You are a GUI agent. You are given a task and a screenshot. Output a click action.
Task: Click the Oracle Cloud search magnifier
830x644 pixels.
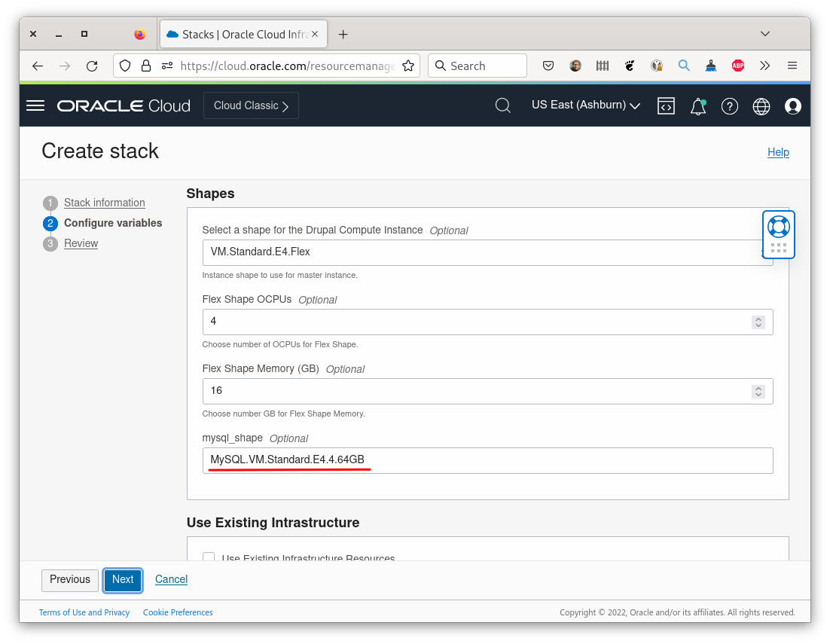pos(502,105)
